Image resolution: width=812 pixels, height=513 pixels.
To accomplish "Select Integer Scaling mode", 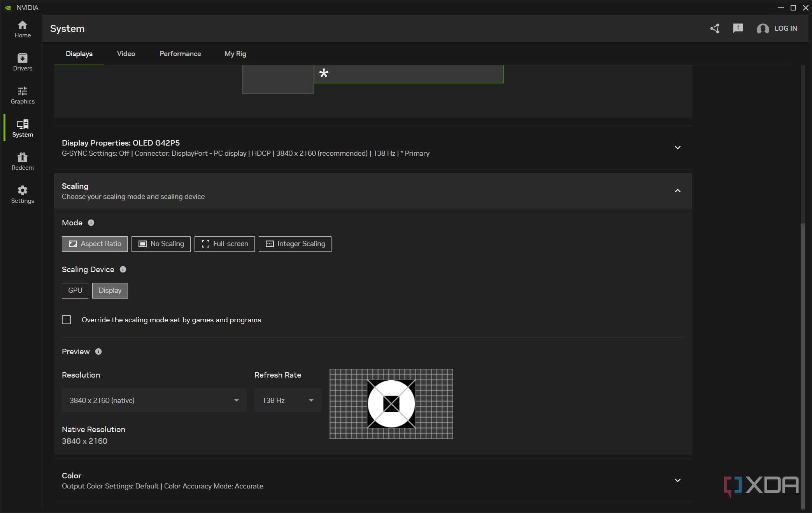I will point(295,244).
